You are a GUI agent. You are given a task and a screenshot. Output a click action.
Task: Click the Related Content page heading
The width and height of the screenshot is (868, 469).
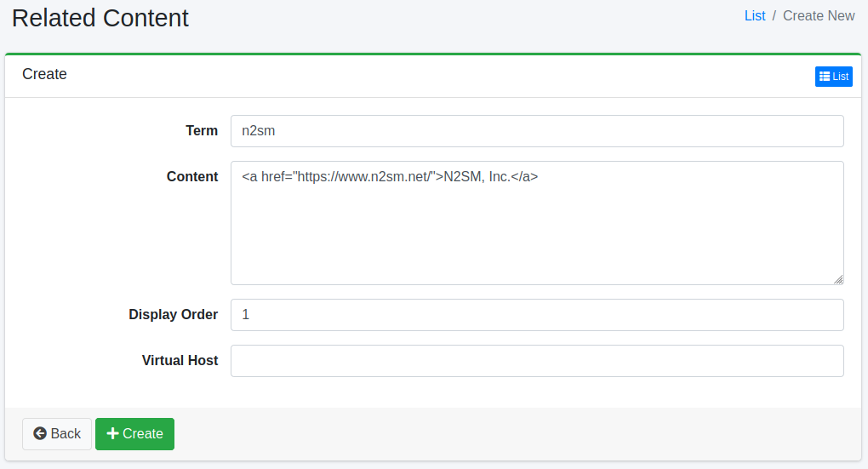(100, 18)
